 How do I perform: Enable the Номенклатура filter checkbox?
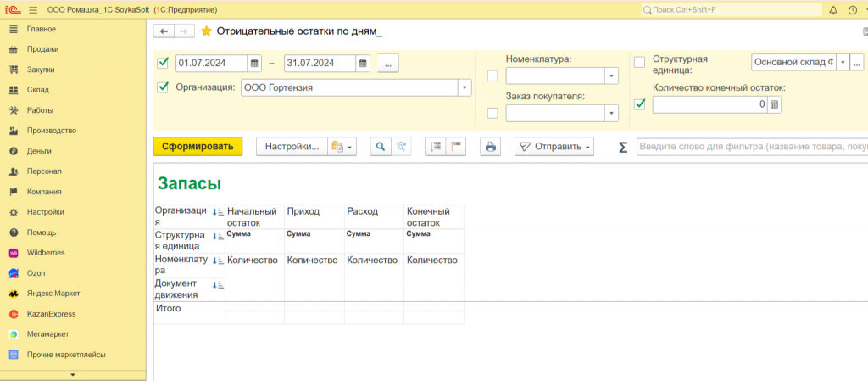coord(492,76)
